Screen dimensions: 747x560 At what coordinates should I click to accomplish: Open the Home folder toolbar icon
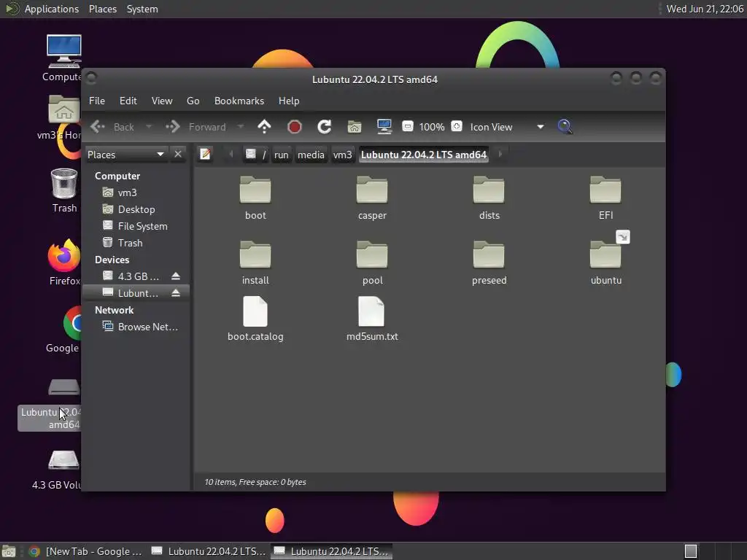point(354,127)
